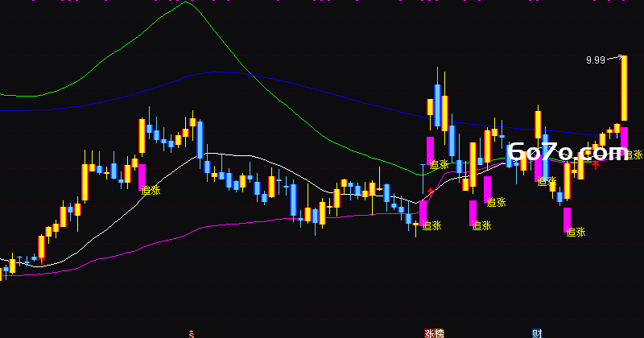
Task: Open the red 涨 badge on the time axis
Action: pyautogui.click(x=429, y=333)
